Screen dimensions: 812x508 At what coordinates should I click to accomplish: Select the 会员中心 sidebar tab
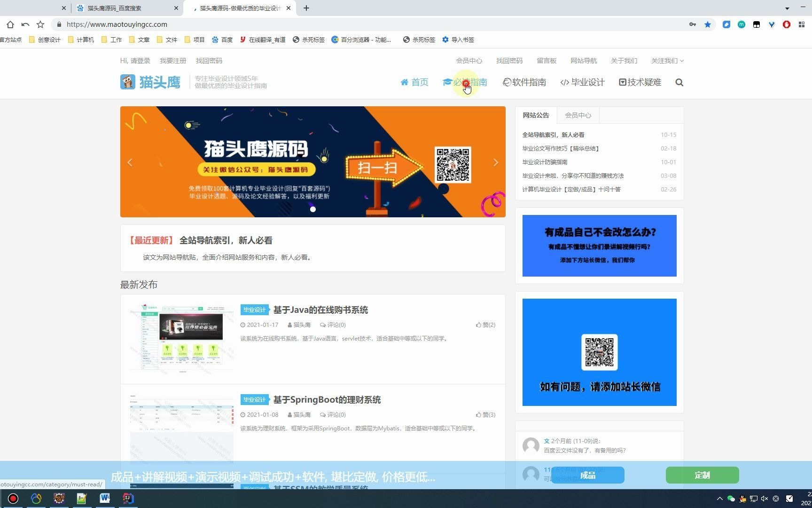point(578,115)
